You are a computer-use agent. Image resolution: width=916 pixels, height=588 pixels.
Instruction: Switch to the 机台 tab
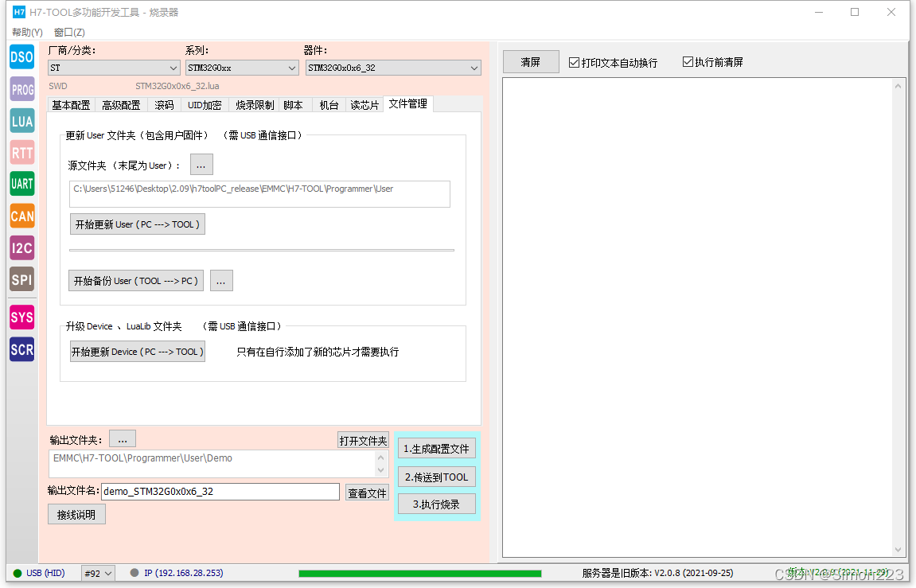(329, 105)
